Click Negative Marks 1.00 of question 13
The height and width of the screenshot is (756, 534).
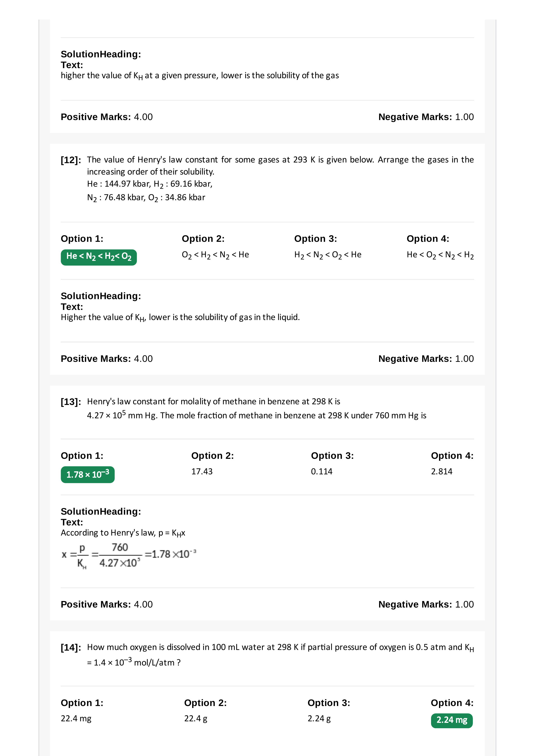(x=426, y=604)
